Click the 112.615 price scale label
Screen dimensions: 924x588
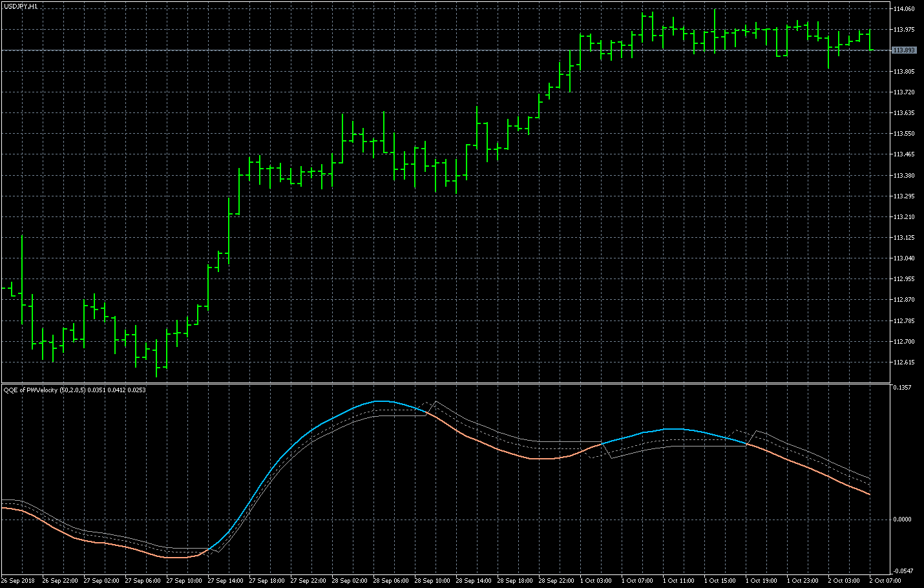(x=903, y=362)
